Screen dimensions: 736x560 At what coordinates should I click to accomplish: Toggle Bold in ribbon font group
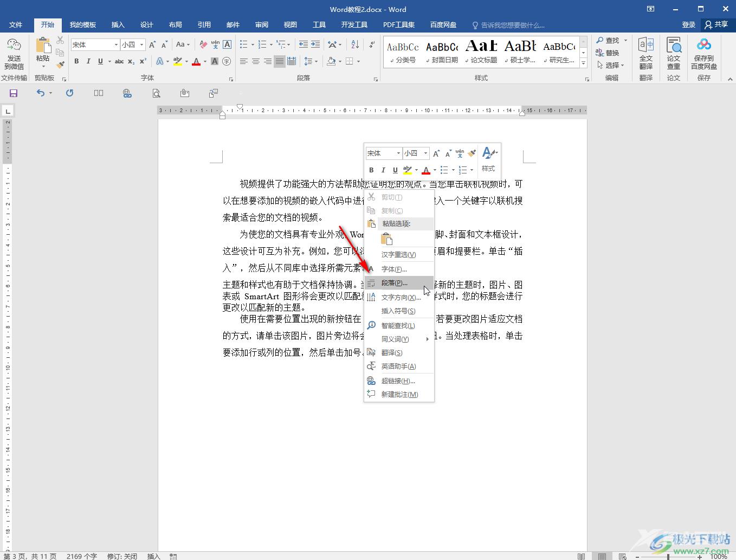[x=76, y=62]
